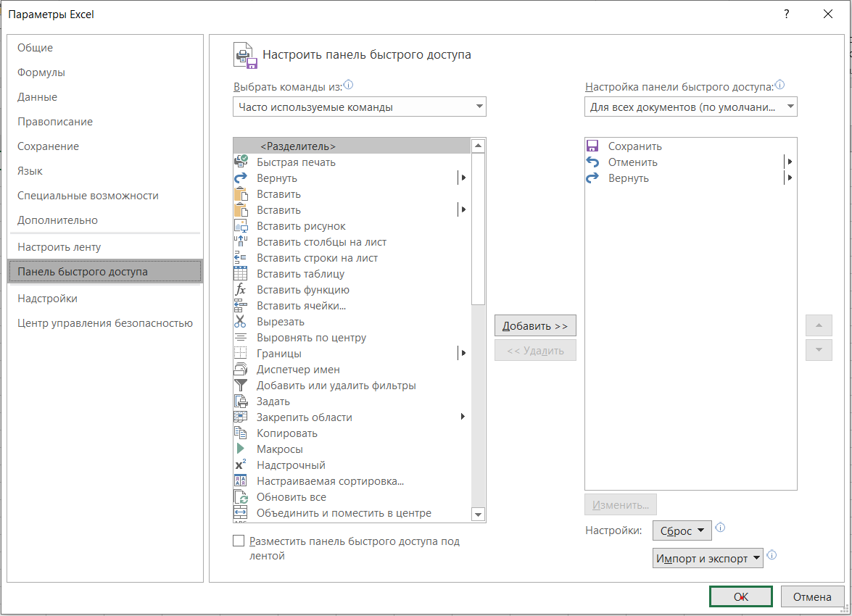This screenshot has width=852, height=616.
Task: Click the dialog help question mark
Action: pyautogui.click(x=786, y=14)
